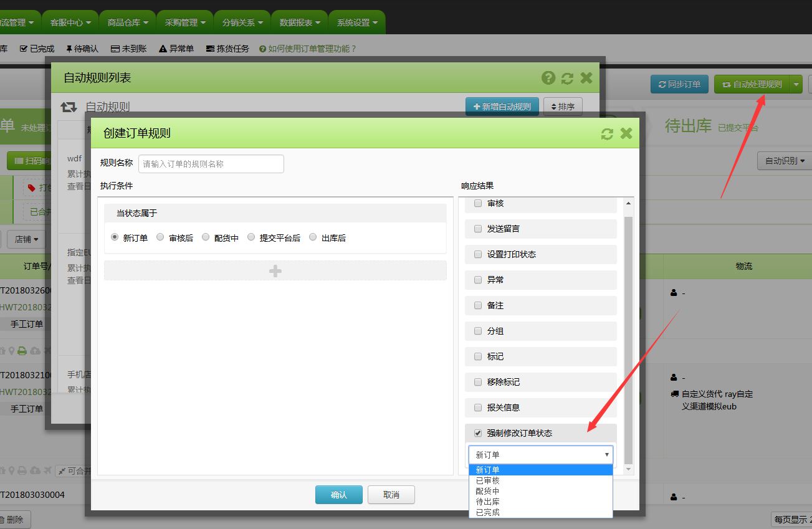Select the 提交平台后 radio button
Image resolution: width=812 pixels, height=529 pixels.
click(251, 237)
